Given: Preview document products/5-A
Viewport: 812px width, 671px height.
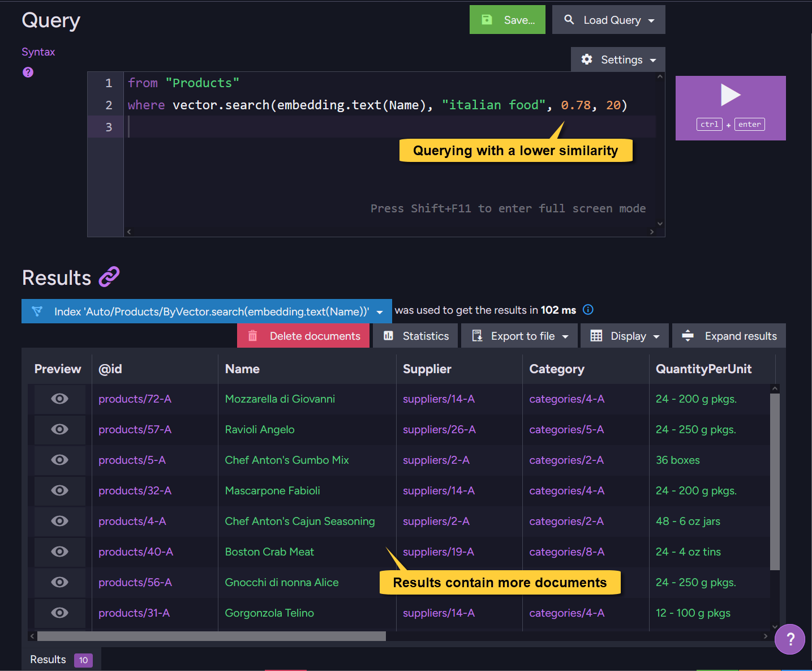Looking at the screenshot, I should [59, 460].
